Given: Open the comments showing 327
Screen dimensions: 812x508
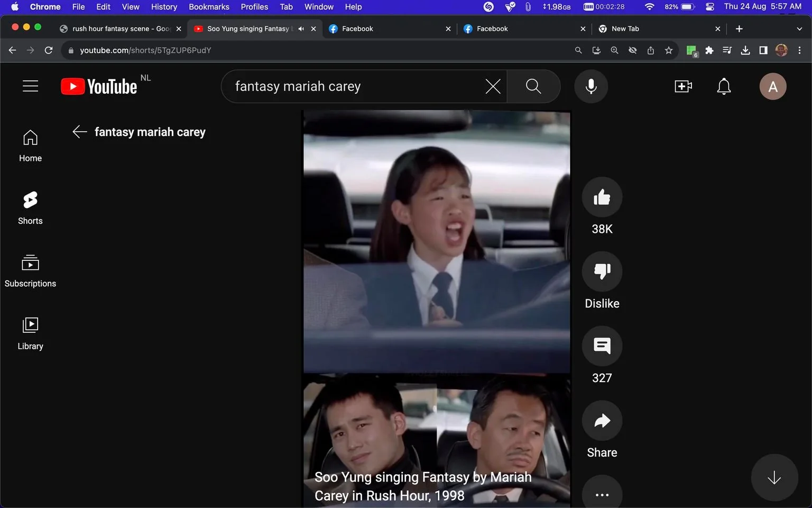Looking at the screenshot, I should 602,346.
